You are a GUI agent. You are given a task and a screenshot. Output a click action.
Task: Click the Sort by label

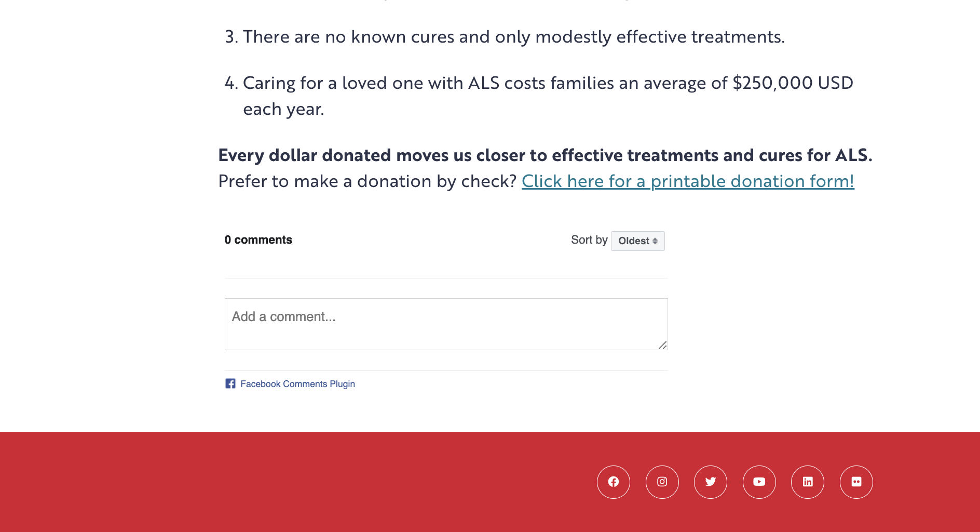point(589,240)
